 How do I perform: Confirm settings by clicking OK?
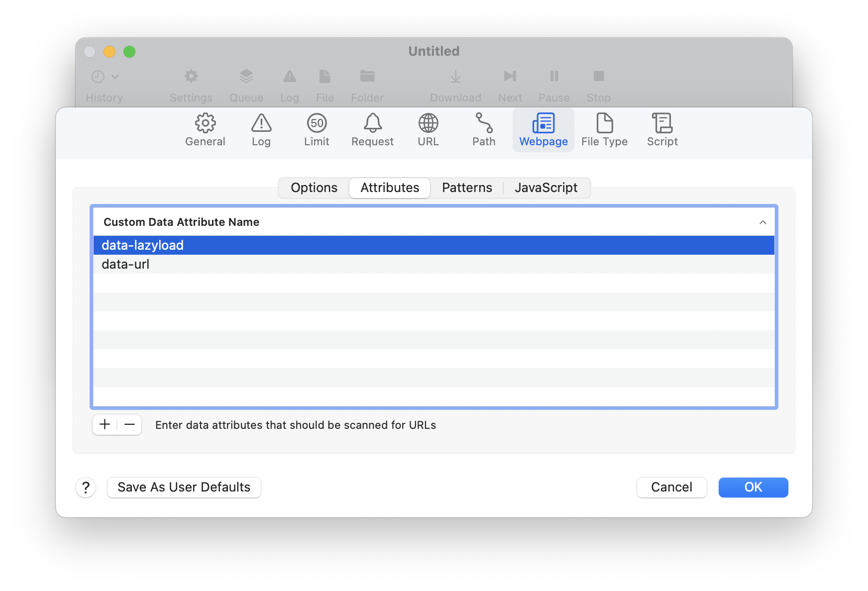click(x=753, y=488)
